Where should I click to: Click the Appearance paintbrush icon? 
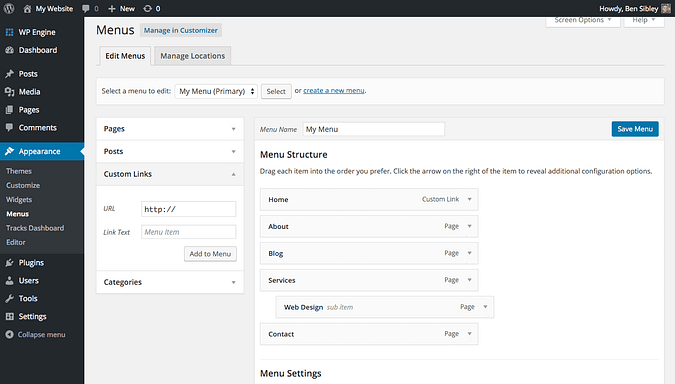(x=9, y=152)
